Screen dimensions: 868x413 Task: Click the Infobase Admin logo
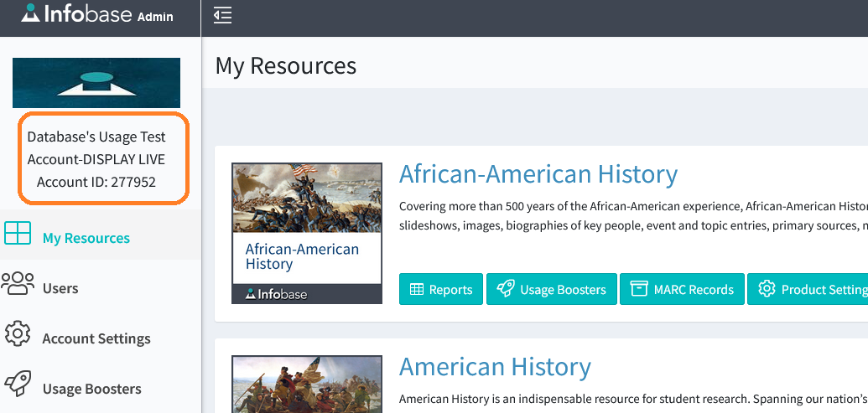click(x=97, y=13)
